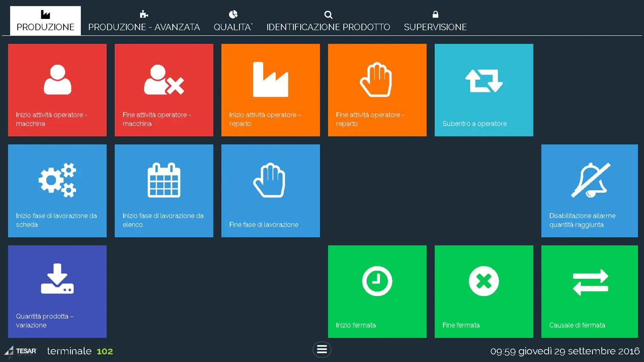644x362 pixels.
Task: Open the hamburger menu at the bottom center
Action: 322,350
